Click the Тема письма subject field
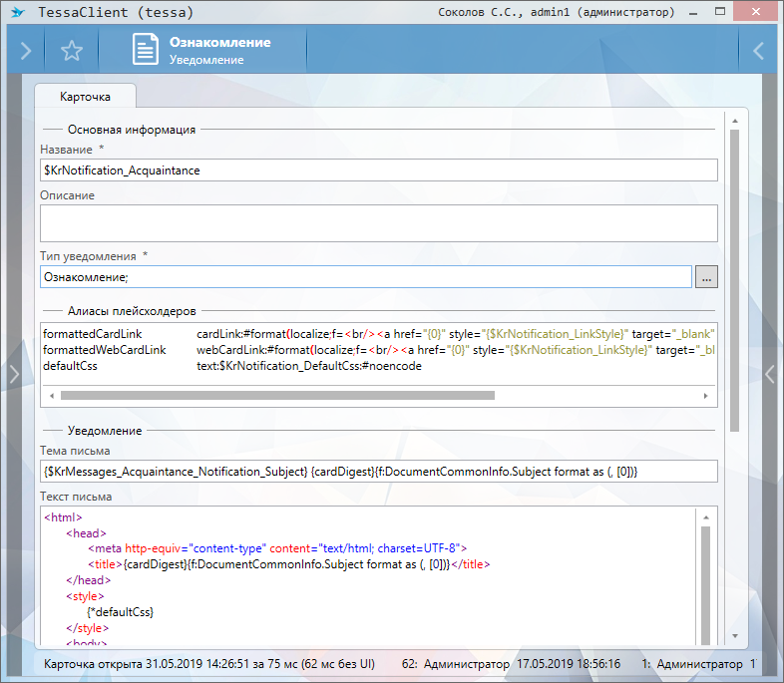784x683 pixels. [x=378, y=471]
